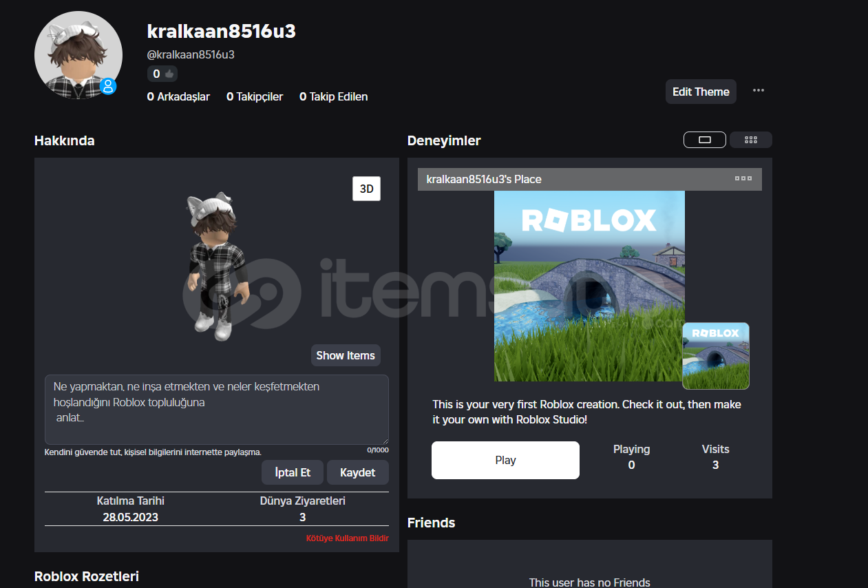This screenshot has width=868, height=588.
Task: Click the thumbs-up icon beside the 0 count
Action: 169,74
